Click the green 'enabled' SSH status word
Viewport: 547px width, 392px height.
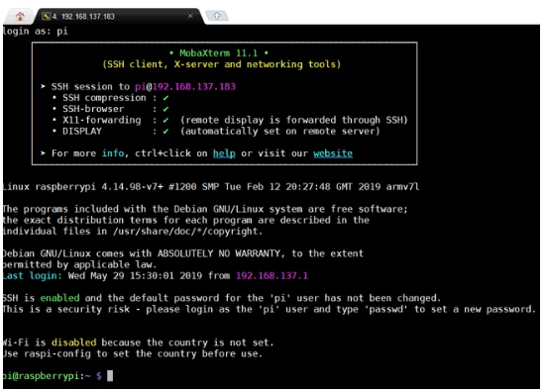coord(59,298)
